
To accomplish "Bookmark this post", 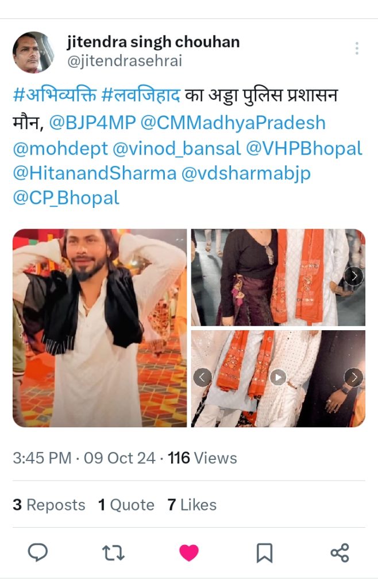I will click(x=264, y=553).
